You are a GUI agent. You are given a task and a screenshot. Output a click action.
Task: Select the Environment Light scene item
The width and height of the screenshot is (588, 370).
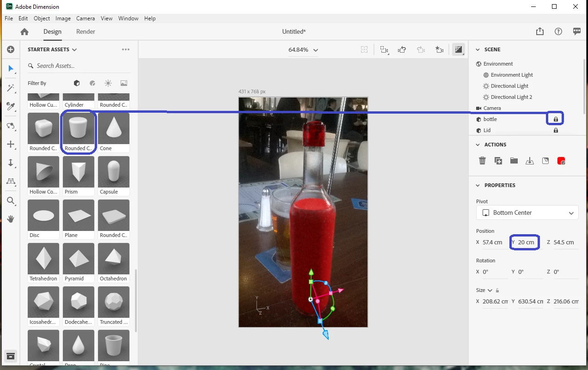tap(512, 75)
